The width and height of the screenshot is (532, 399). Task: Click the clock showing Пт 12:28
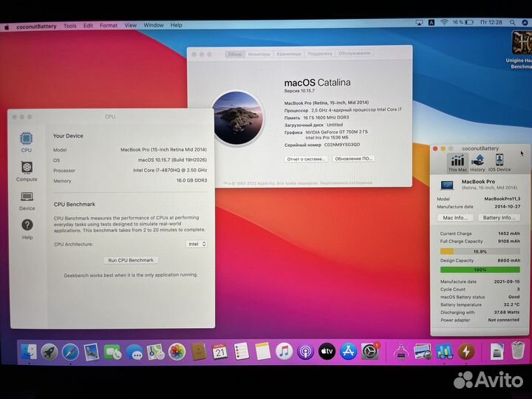(491, 22)
